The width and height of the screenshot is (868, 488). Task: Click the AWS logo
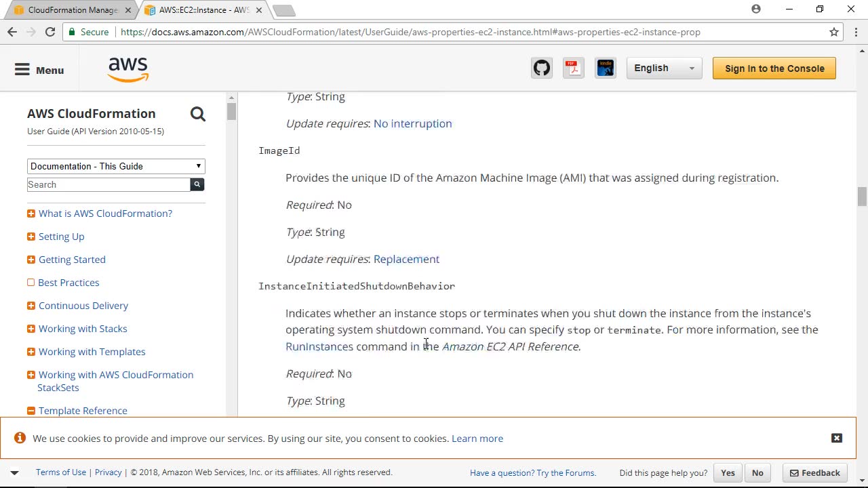point(128,69)
